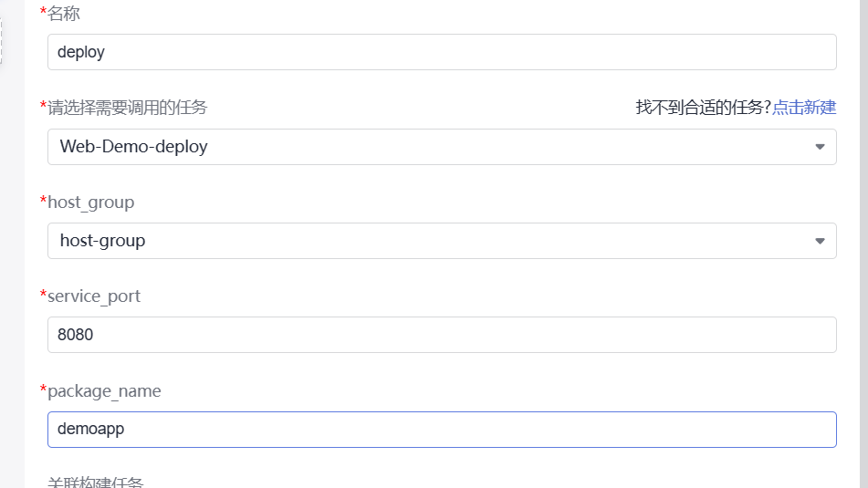Click the host_group label text
Viewport: 868px width, 488px height.
pos(91,202)
